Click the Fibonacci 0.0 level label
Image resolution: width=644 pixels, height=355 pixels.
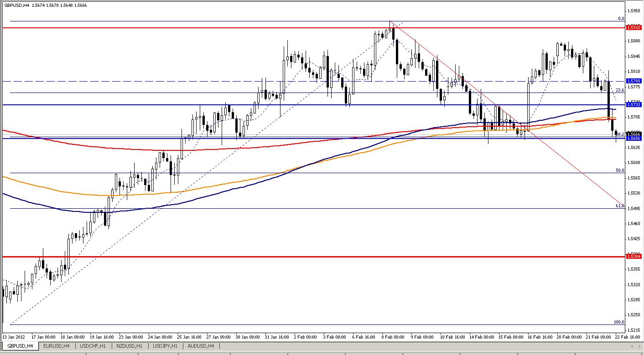tap(621, 19)
